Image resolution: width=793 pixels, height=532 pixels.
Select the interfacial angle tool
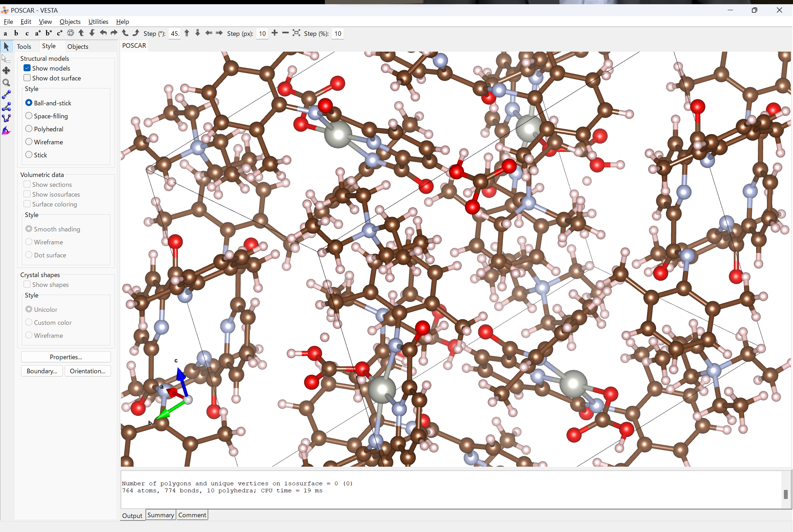(x=6, y=131)
